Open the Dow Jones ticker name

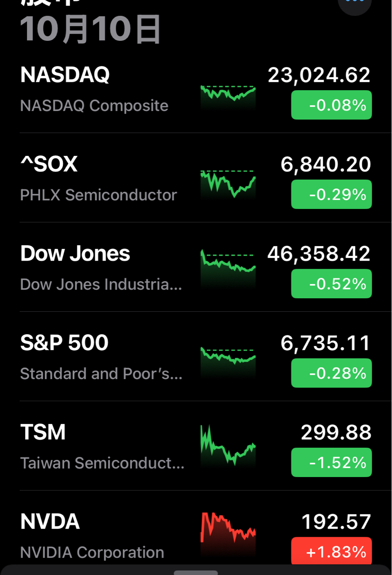coord(75,254)
